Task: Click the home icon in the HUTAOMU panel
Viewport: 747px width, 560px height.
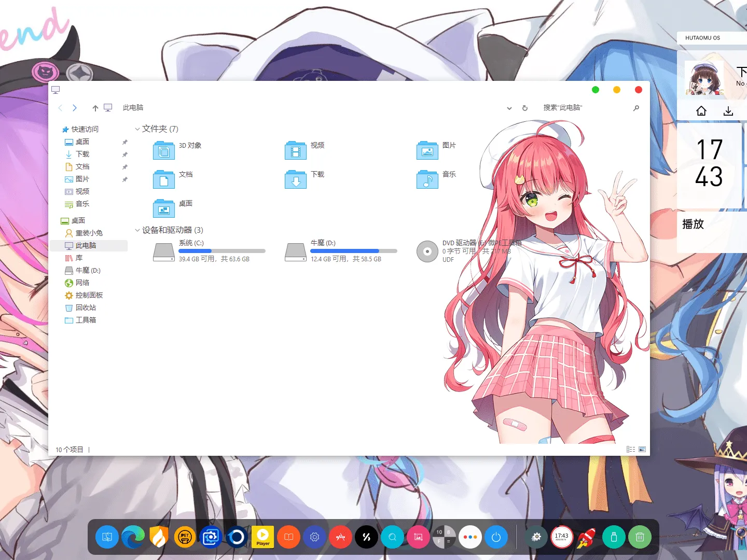Action: [x=701, y=110]
